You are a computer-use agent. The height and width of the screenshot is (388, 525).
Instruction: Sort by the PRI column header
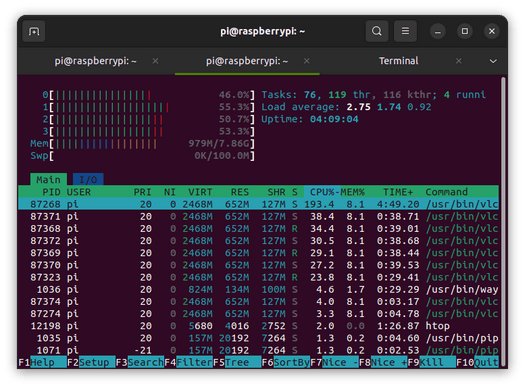pyautogui.click(x=143, y=192)
